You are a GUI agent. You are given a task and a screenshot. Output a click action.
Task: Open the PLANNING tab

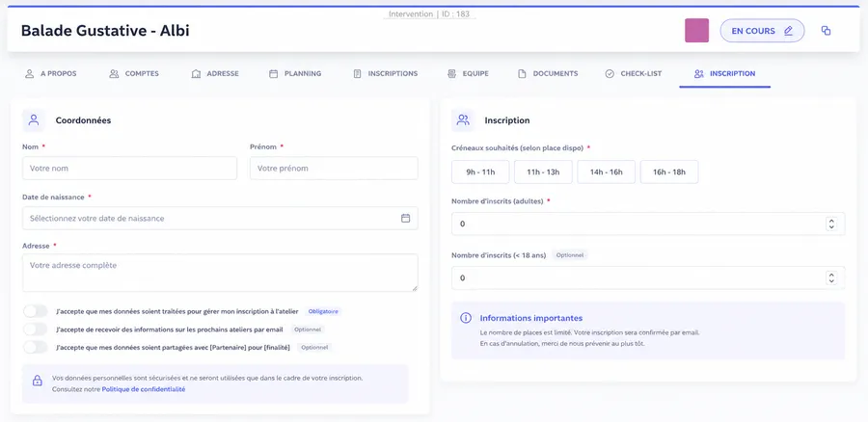coord(295,73)
